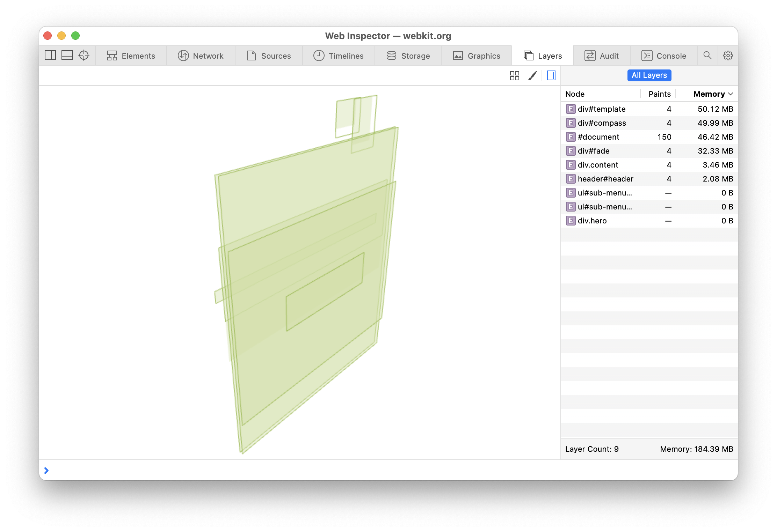Sort layers by Memory column
Image resolution: width=777 pixels, height=532 pixels.
pyautogui.click(x=709, y=94)
